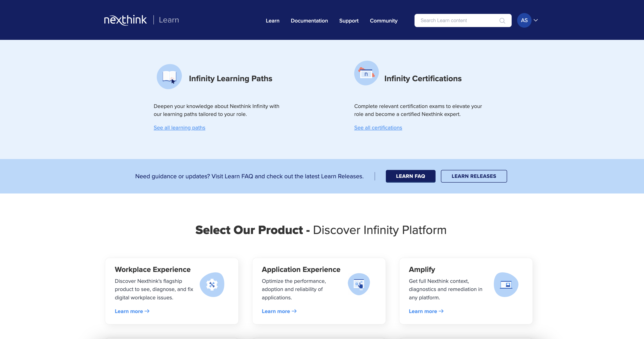Click the AS user avatar
644x339 pixels.
(524, 20)
